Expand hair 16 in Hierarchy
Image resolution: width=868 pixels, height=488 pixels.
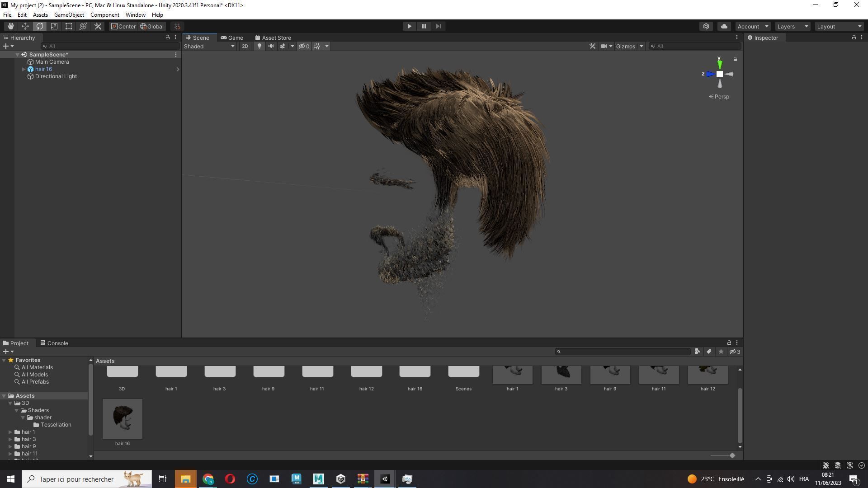pos(24,69)
